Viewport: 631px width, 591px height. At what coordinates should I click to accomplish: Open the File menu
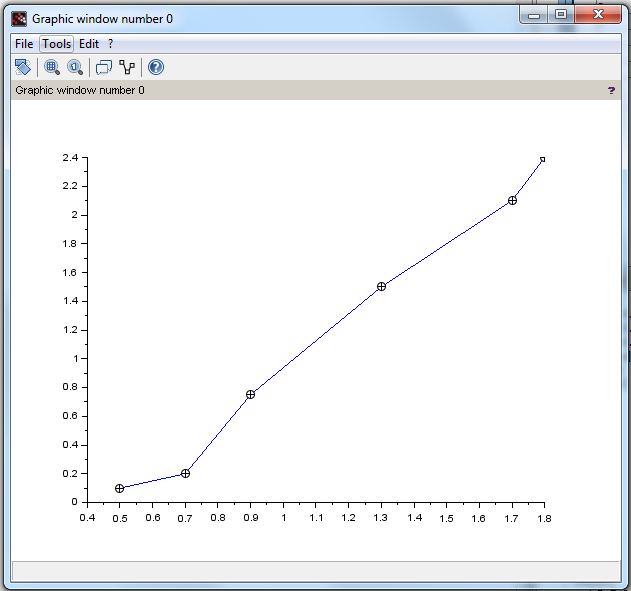pyautogui.click(x=24, y=44)
